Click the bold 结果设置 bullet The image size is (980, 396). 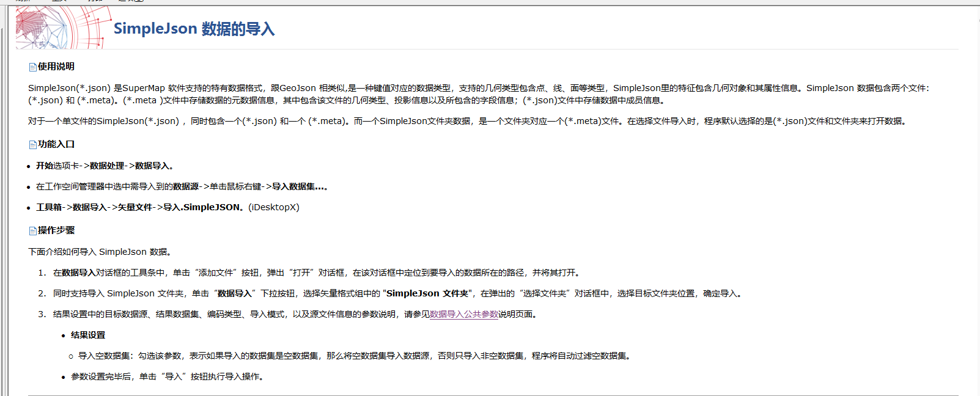coord(88,335)
